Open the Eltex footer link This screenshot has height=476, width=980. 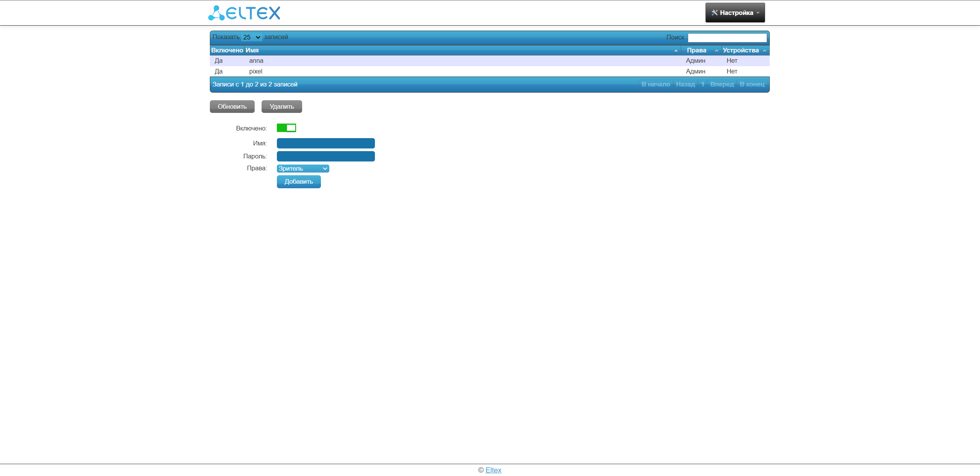493,470
